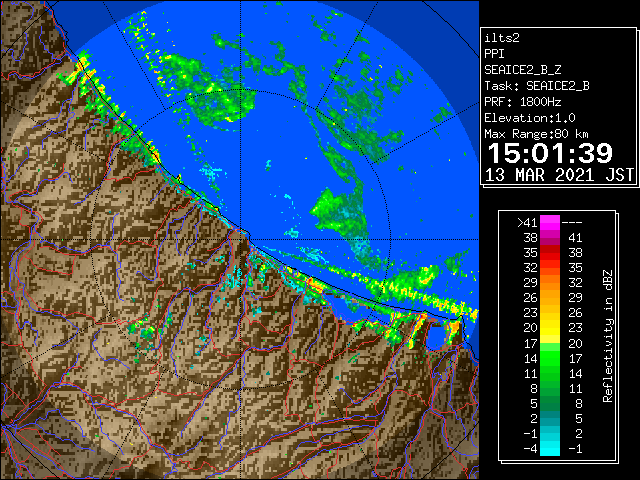Select the 'Task: SEAICE2_B' line
The width and height of the screenshot is (640, 480).
click(x=537, y=86)
